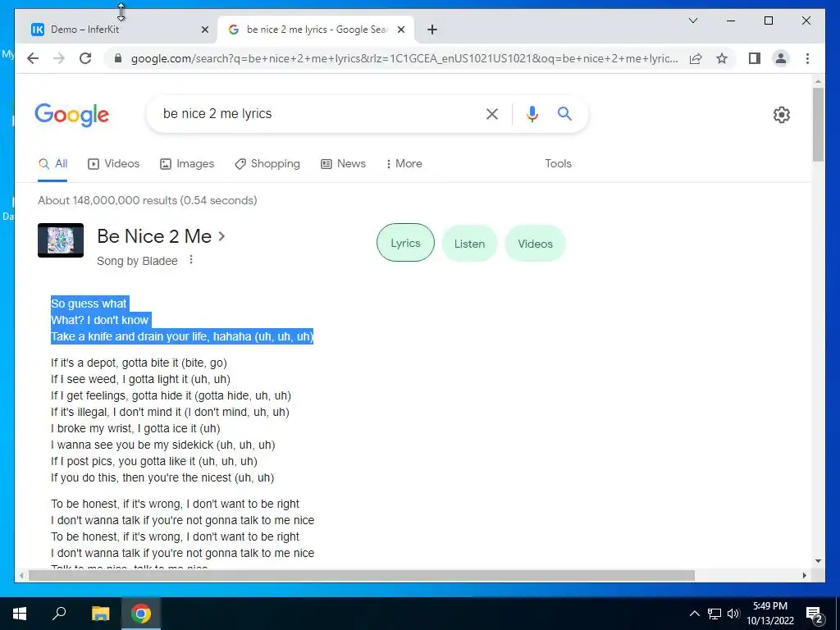Click the vertical scrollbar thumb

pos(818,125)
